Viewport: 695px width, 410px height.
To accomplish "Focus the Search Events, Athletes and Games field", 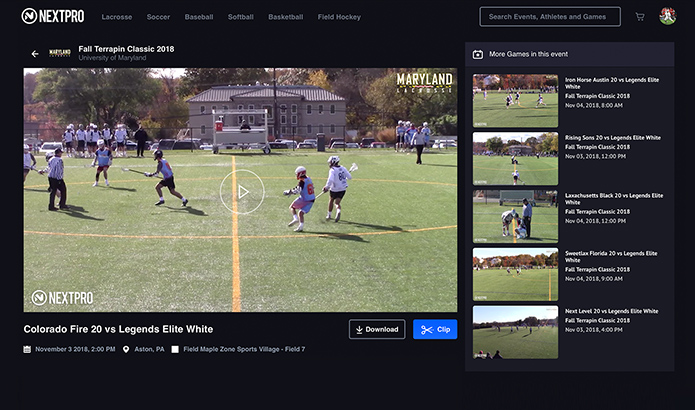I will click(x=550, y=16).
